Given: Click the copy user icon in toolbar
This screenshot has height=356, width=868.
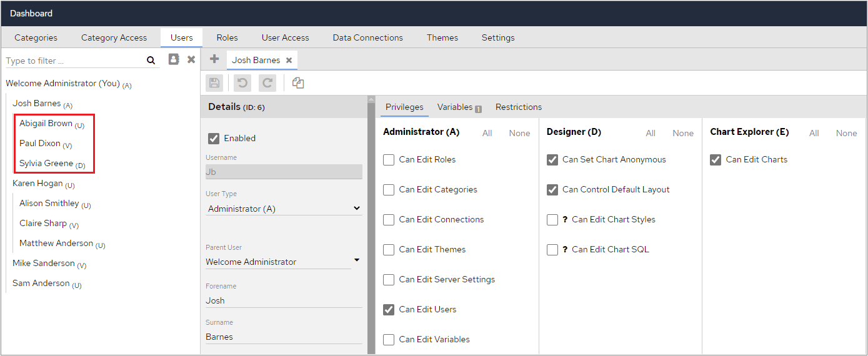Looking at the screenshot, I should pyautogui.click(x=298, y=83).
